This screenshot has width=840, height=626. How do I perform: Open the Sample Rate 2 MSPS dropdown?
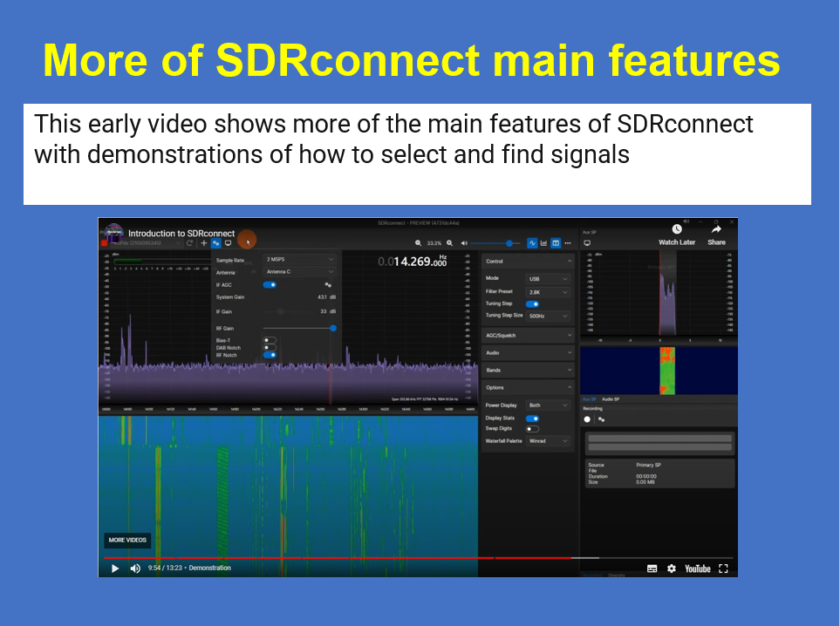point(300,259)
